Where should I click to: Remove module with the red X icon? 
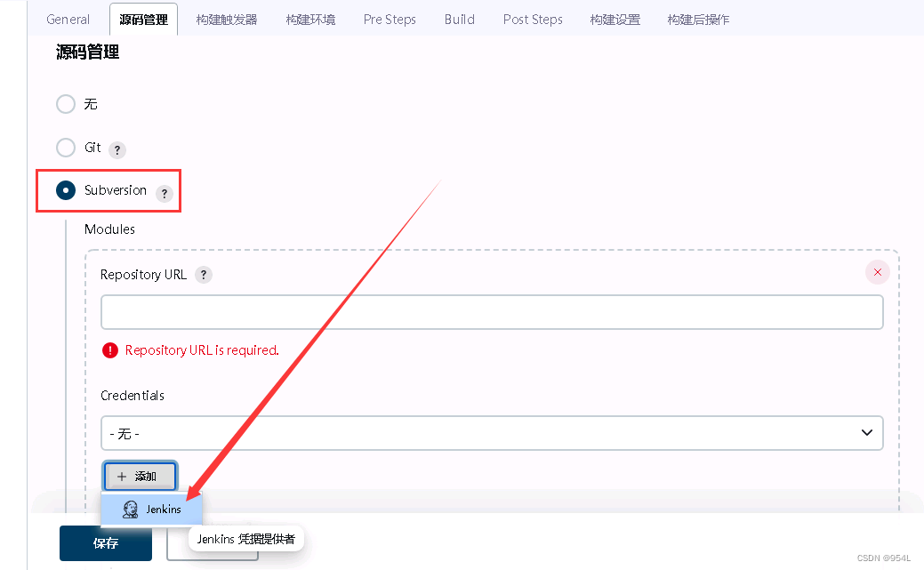tap(877, 272)
